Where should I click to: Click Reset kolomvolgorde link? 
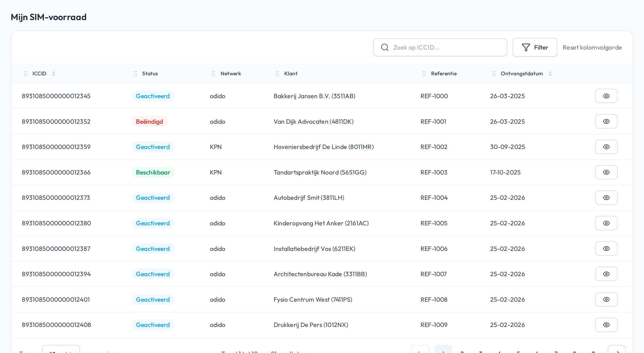tap(592, 47)
